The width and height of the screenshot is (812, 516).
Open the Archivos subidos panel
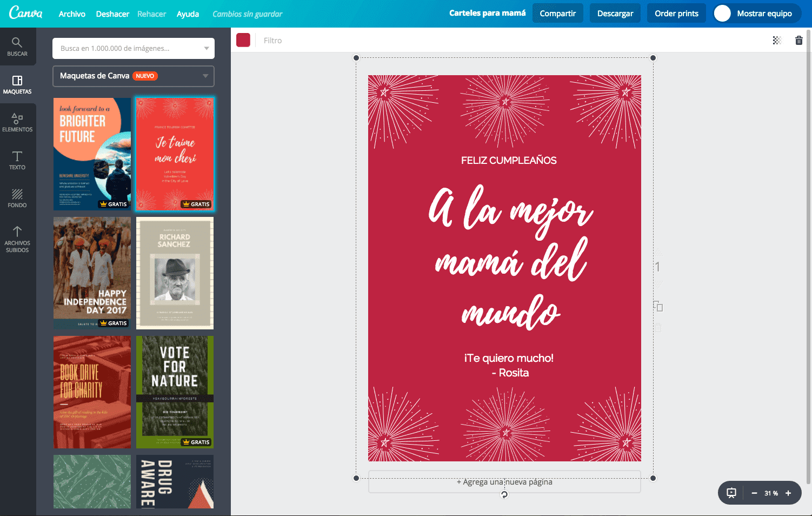[17, 239]
